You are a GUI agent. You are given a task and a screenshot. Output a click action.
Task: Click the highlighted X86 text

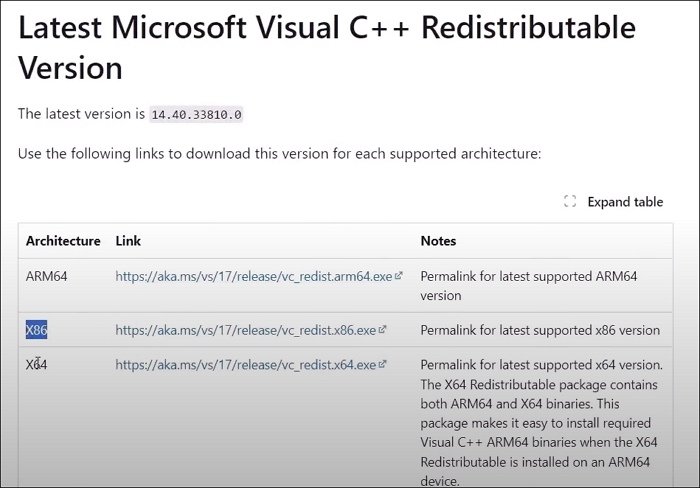37,330
